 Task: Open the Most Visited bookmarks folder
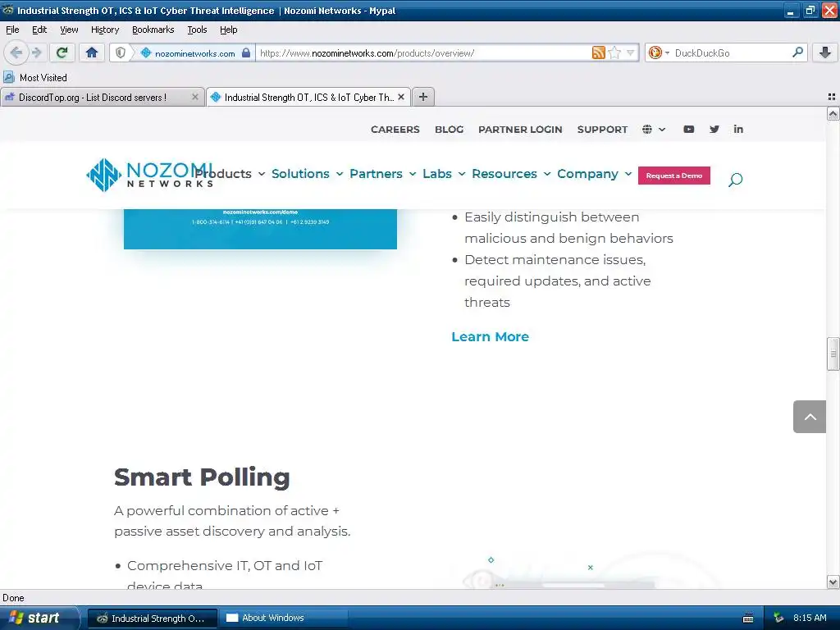(x=35, y=77)
